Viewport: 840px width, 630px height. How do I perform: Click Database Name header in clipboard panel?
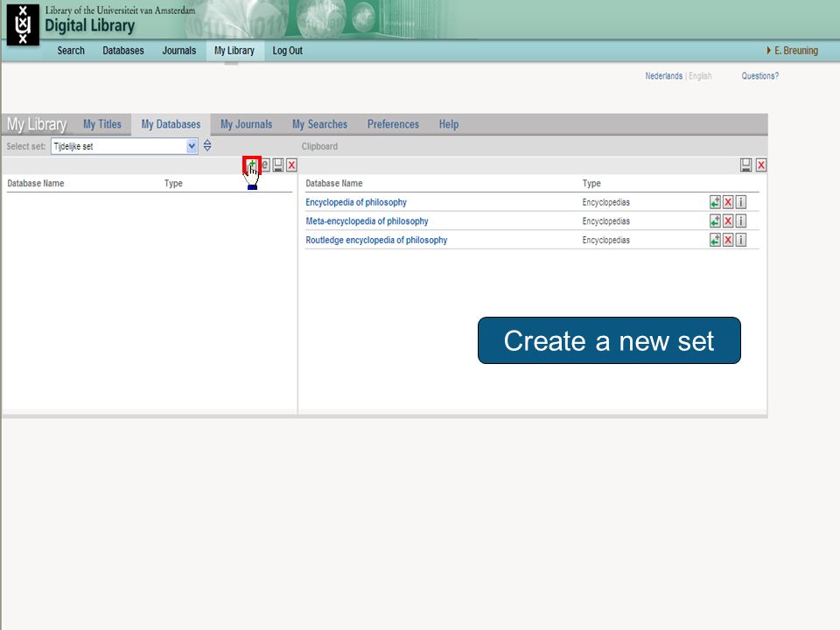[334, 183]
